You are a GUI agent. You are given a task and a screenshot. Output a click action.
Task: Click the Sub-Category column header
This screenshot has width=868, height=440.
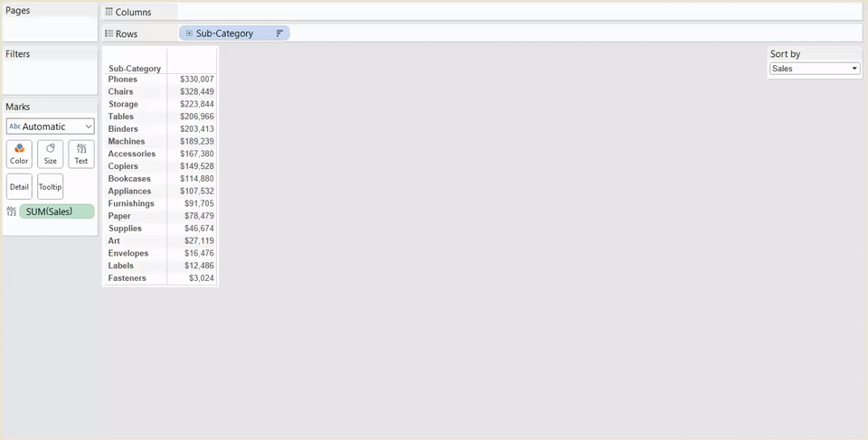tap(135, 69)
